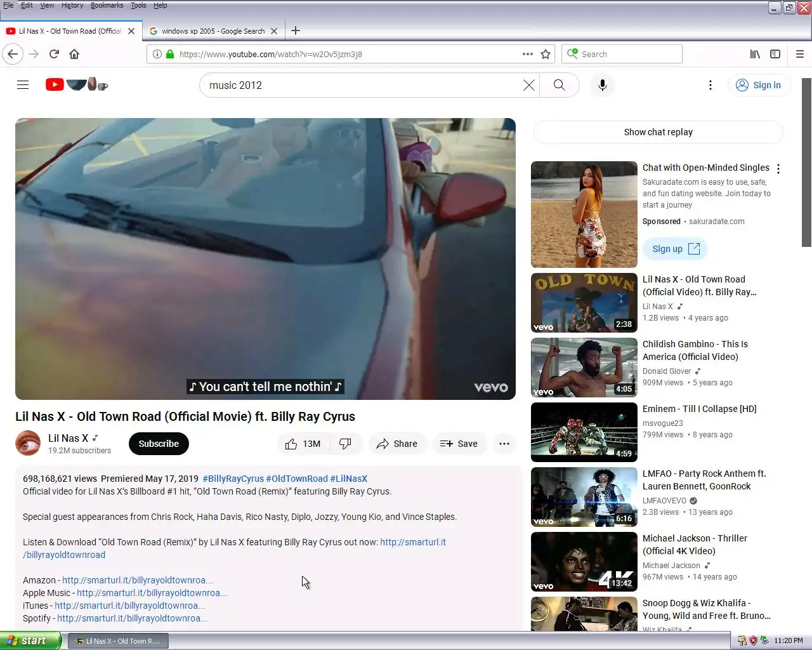
Task: Reload the current page
Action: tap(54, 54)
